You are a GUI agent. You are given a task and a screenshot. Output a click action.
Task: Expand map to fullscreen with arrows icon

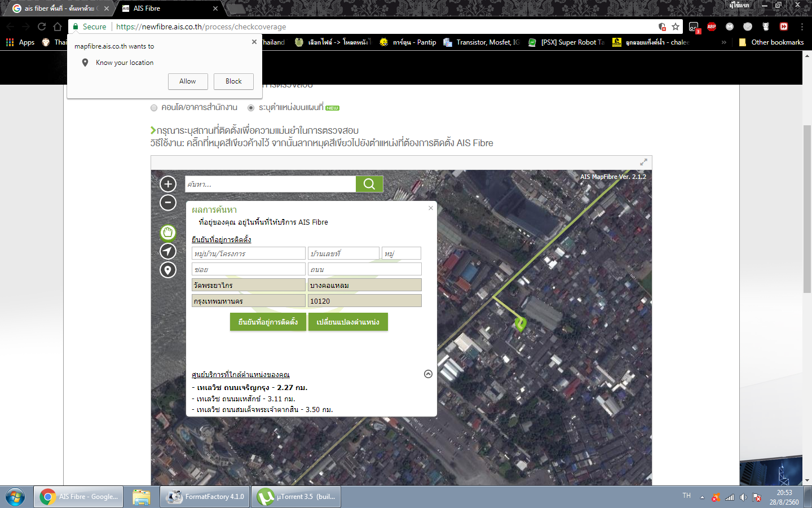click(x=643, y=163)
